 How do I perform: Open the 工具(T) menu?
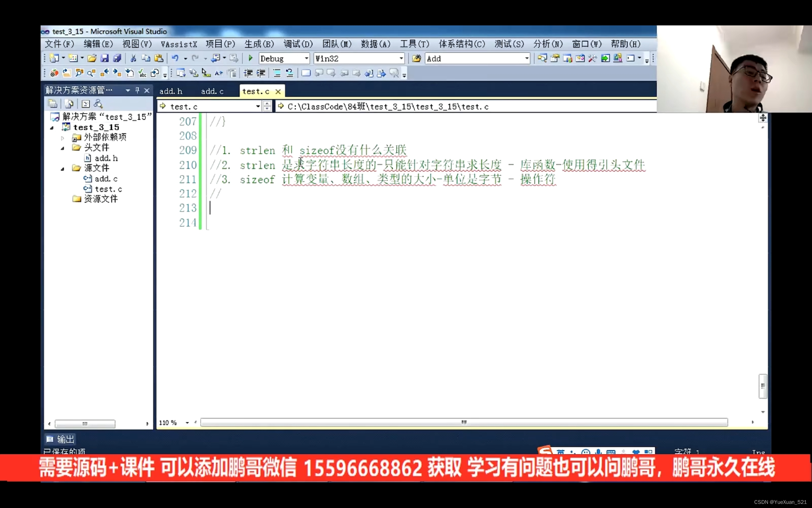[x=414, y=44]
